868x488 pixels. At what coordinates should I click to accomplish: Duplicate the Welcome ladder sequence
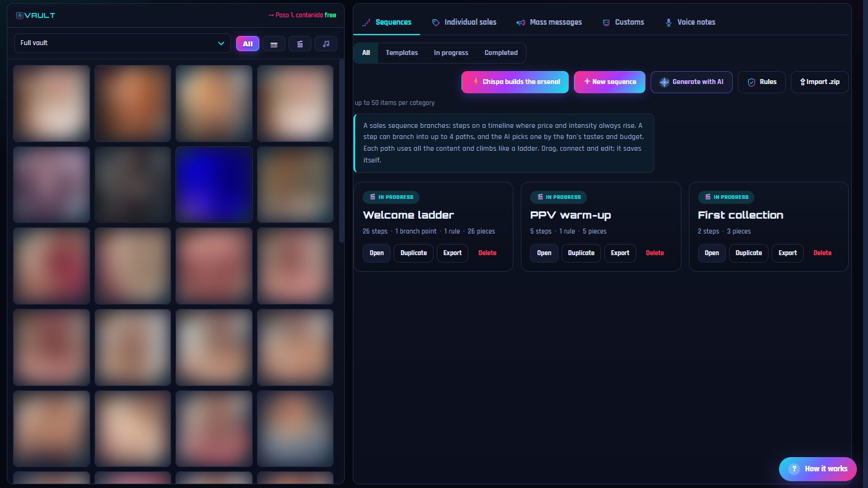pyautogui.click(x=414, y=253)
